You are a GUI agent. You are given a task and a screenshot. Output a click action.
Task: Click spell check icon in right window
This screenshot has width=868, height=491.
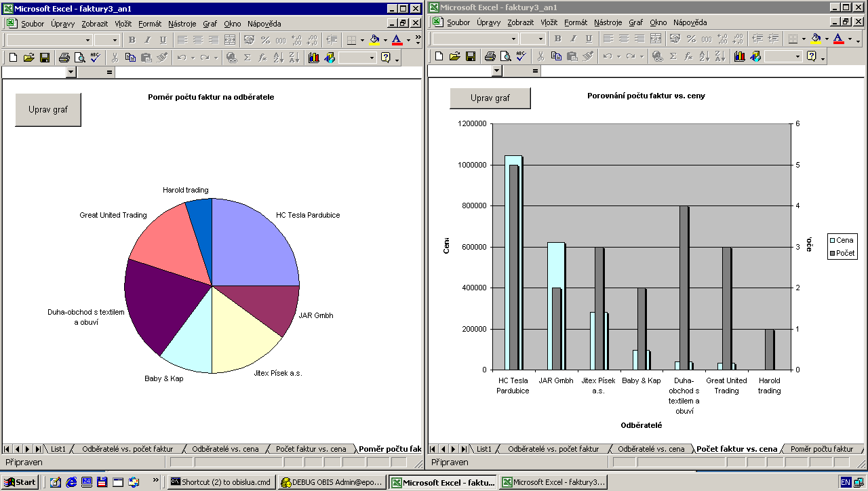(x=521, y=57)
